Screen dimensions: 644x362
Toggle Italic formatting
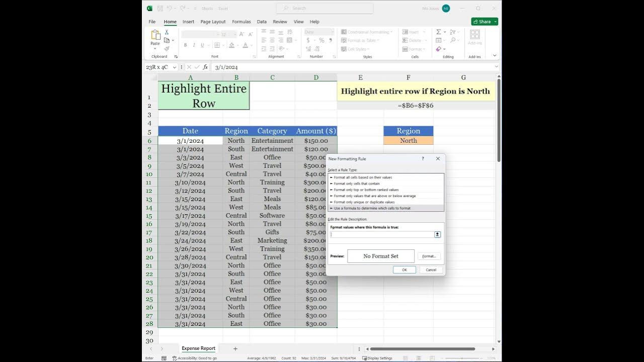194,45
